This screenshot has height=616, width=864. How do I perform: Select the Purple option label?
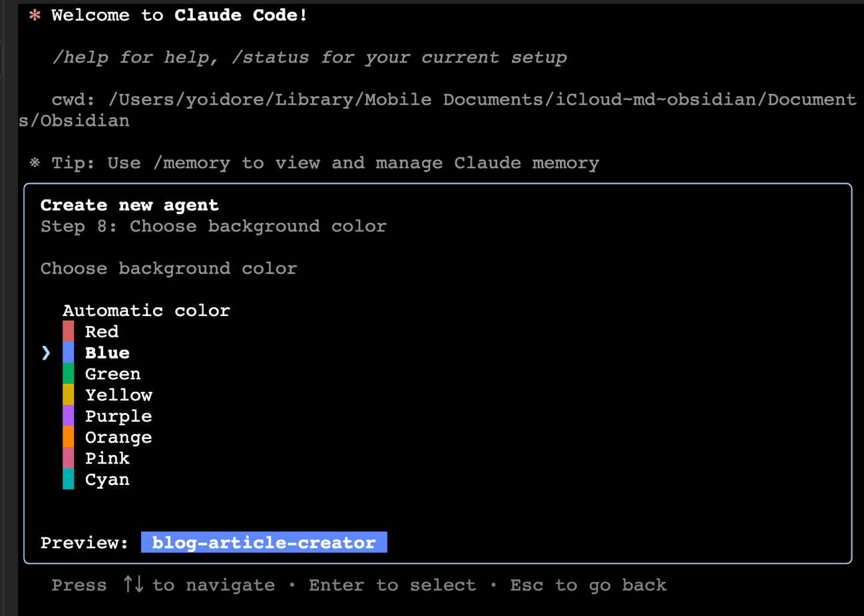pos(118,416)
